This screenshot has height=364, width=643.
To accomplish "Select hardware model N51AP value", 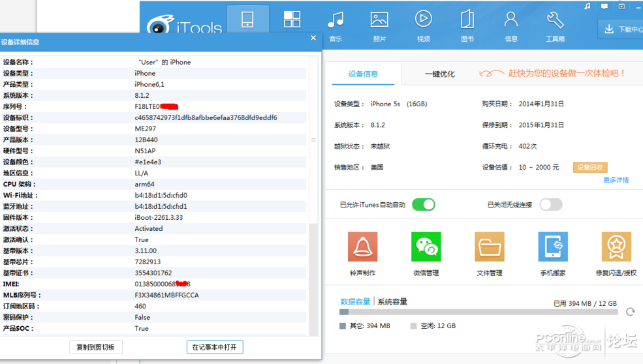I will 145,151.
